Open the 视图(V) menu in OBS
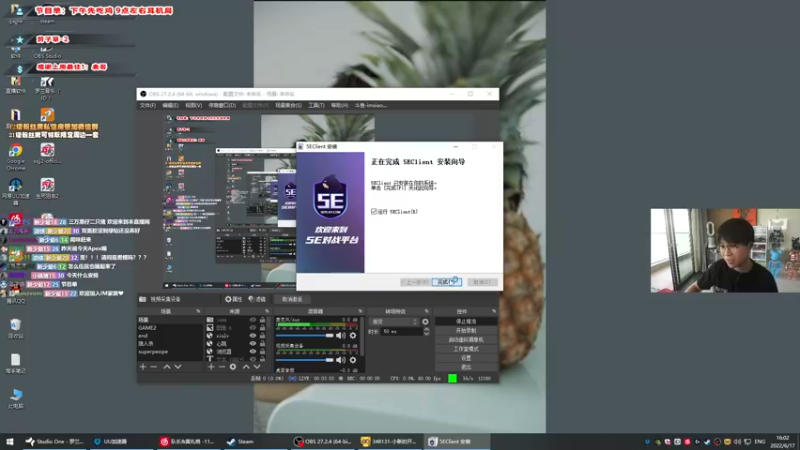 (193, 106)
